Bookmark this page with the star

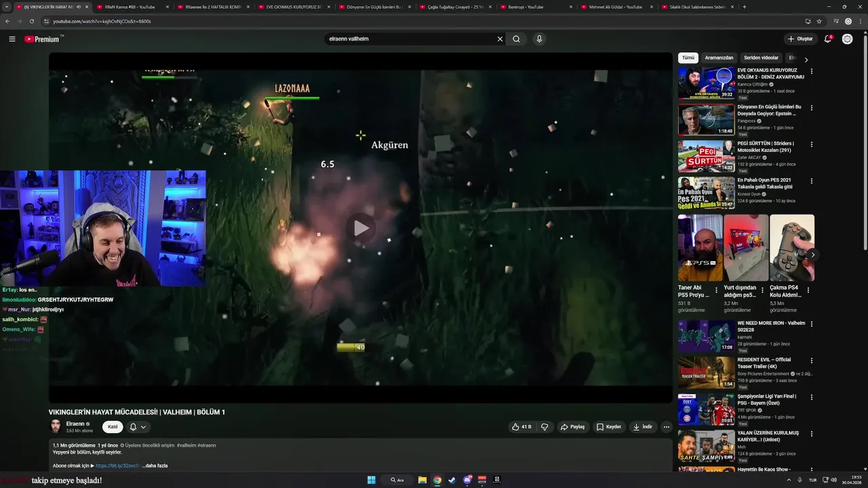click(818, 21)
